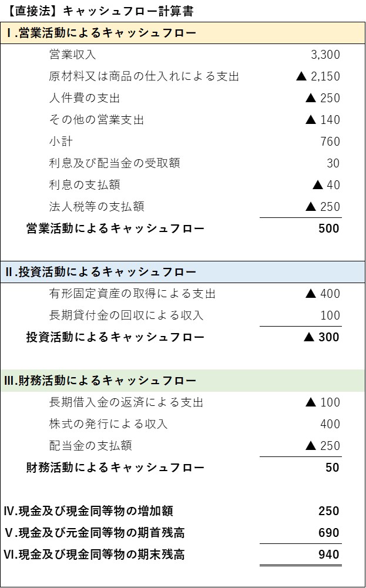Select the 有形固定資産の取得による支出 label
The width and height of the screenshot is (366, 588).
(x=132, y=294)
